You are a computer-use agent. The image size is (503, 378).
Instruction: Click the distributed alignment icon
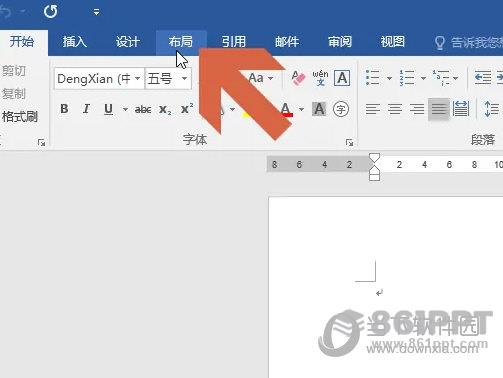coord(461,109)
